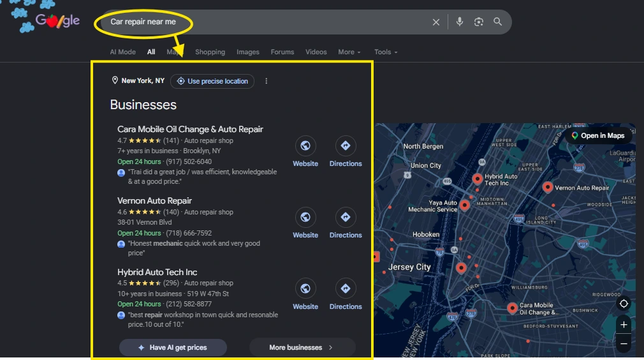Open the Website icon for Vernon Auto Repair
This screenshot has width=644, height=360.
tap(305, 217)
